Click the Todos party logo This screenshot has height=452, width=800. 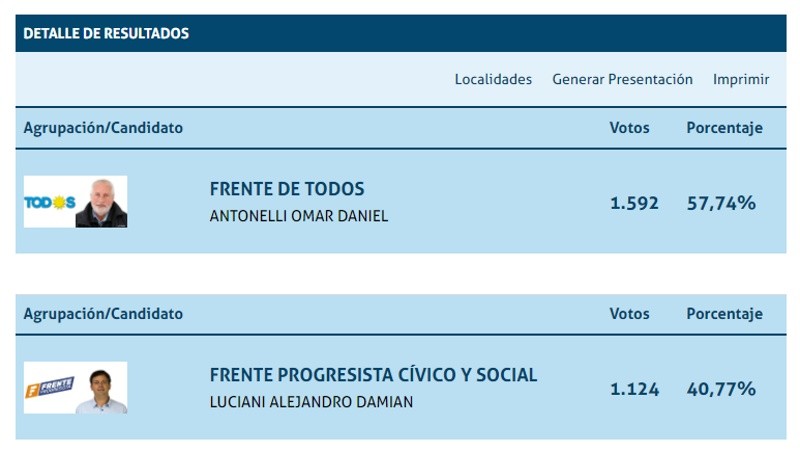click(x=49, y=202)
